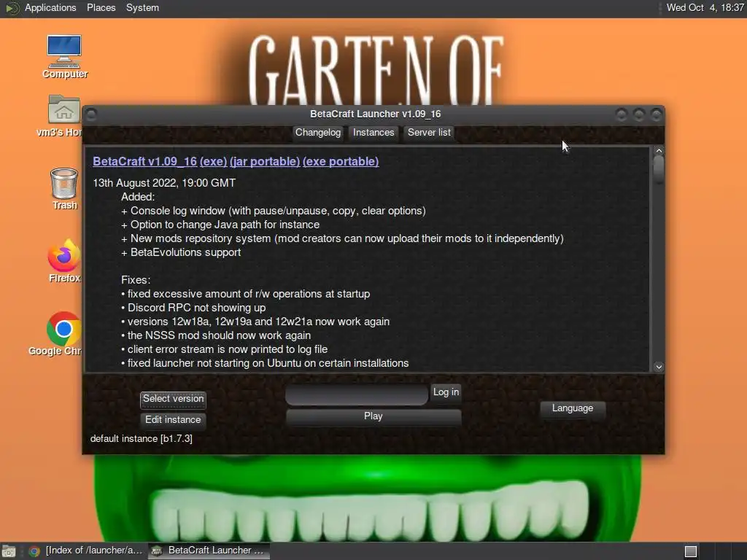Switch to the Instances tab
The width and height of the screenshot is (747, 560).
(x=373, y=133)
